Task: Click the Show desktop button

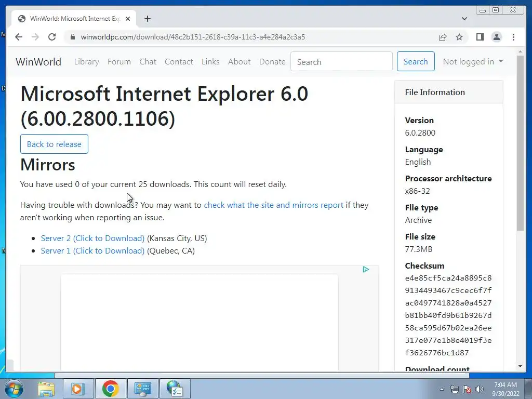Action: 529,389
